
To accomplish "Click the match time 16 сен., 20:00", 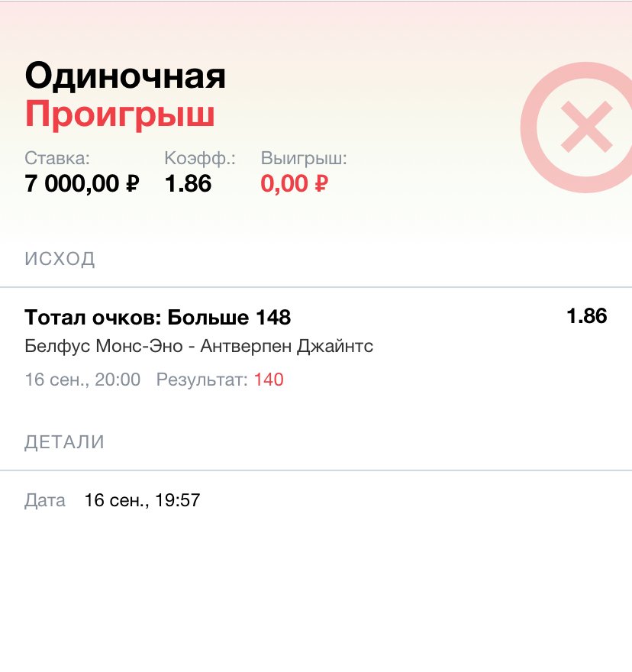I will click(x=82, y=380).
